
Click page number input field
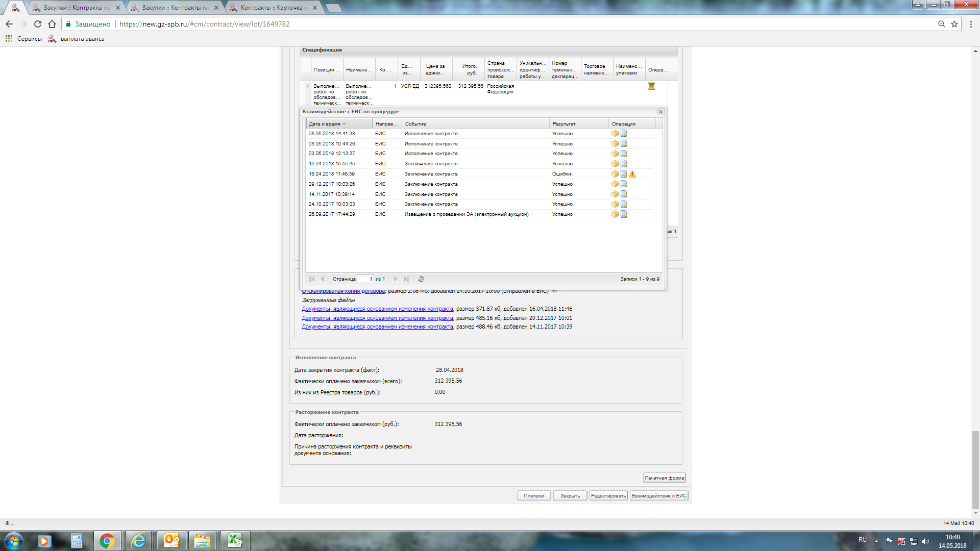[x=365, y=279]
